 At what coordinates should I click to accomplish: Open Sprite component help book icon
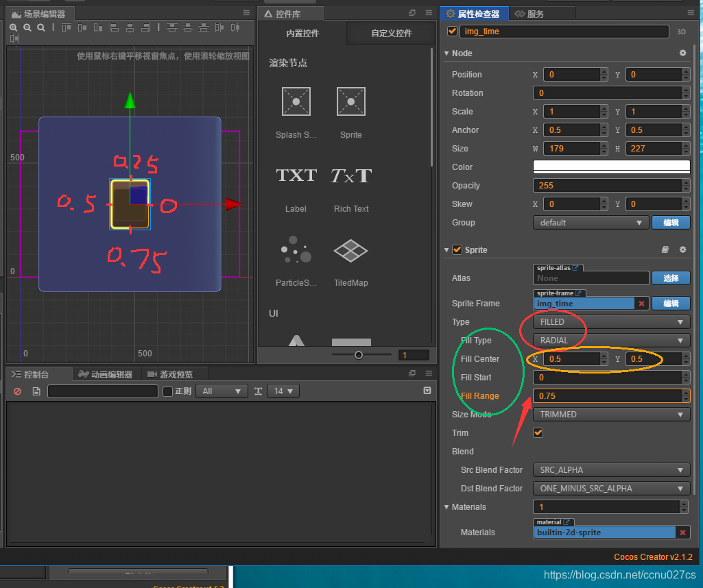(665, 249)
